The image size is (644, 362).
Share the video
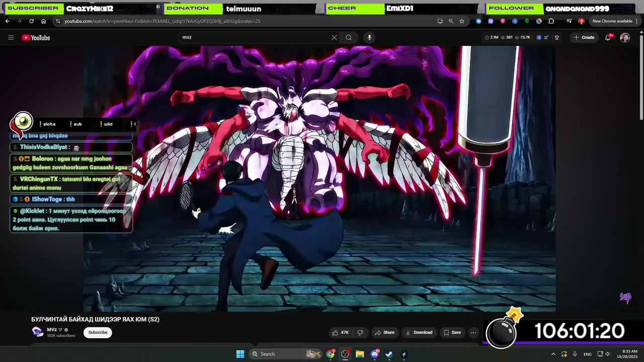pyautogui.click(x=384, y=332)
